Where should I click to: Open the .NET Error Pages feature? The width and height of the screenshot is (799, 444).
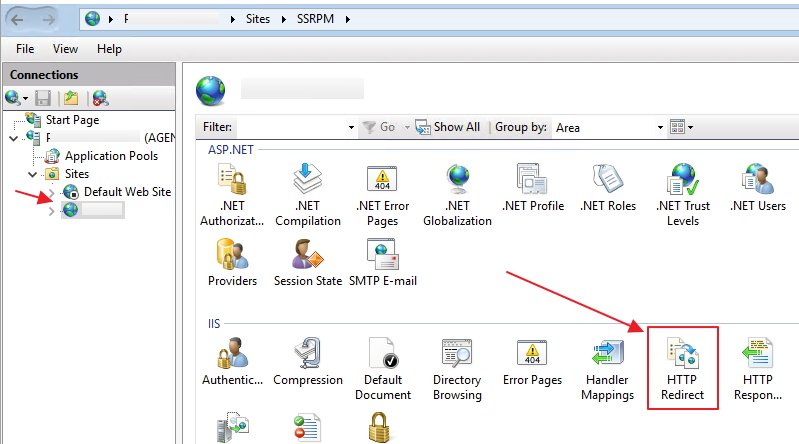click(x=383, y=195)
